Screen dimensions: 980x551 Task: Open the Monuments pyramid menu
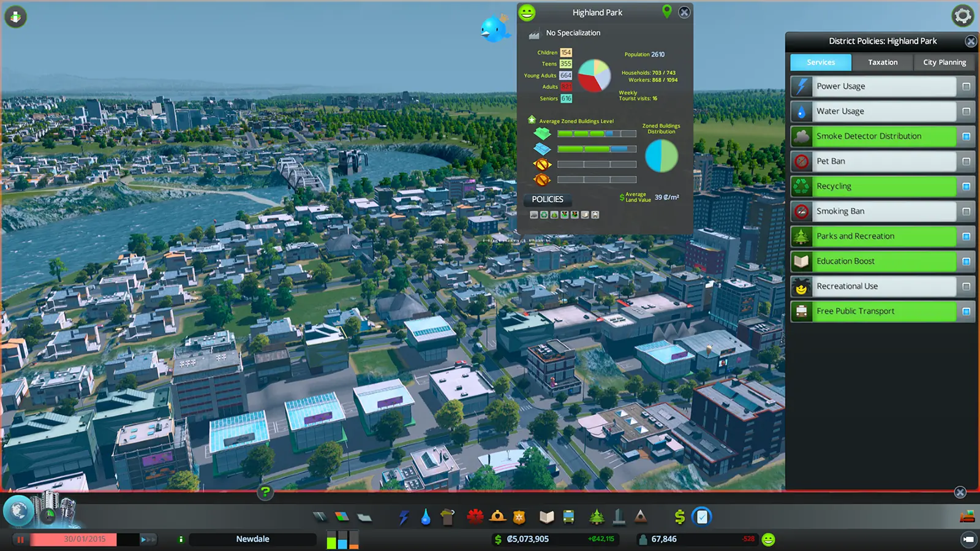coord(641,517)
